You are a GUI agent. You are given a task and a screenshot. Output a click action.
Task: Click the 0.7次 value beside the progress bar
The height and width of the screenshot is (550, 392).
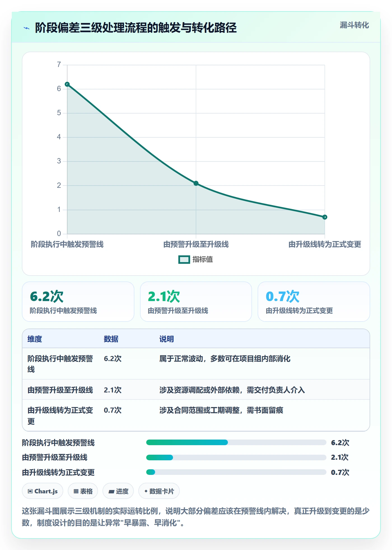pyautogui.click(x=340, y=472)
